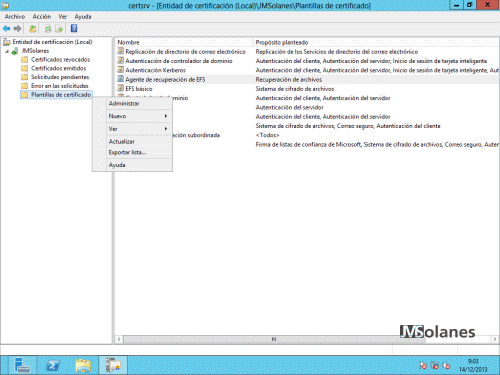Click the certsrv icon in title bar
The height and width of the screenshot is (375, 500).
(5, 5)
